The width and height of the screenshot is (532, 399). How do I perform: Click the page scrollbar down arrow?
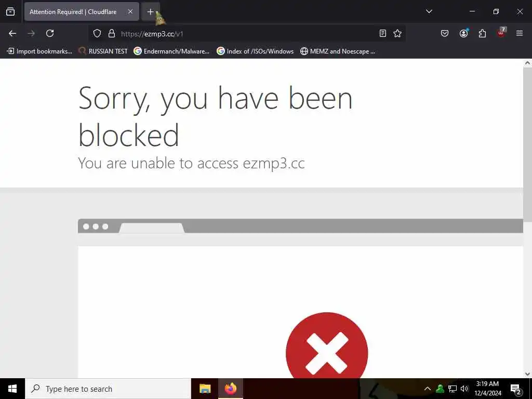click(x=527, y=374)
